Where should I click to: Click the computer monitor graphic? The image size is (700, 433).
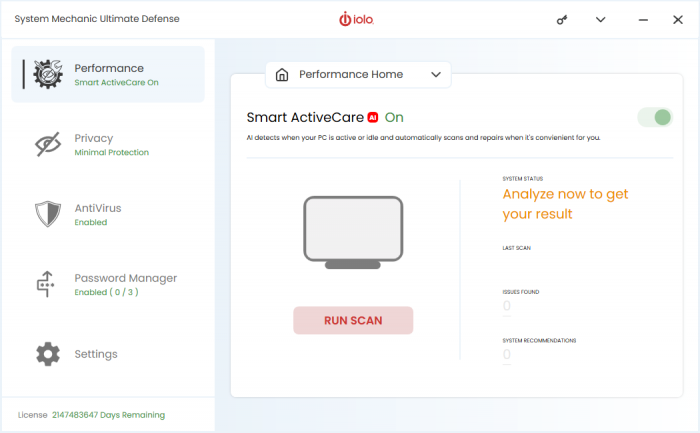(x=353, y=233)
